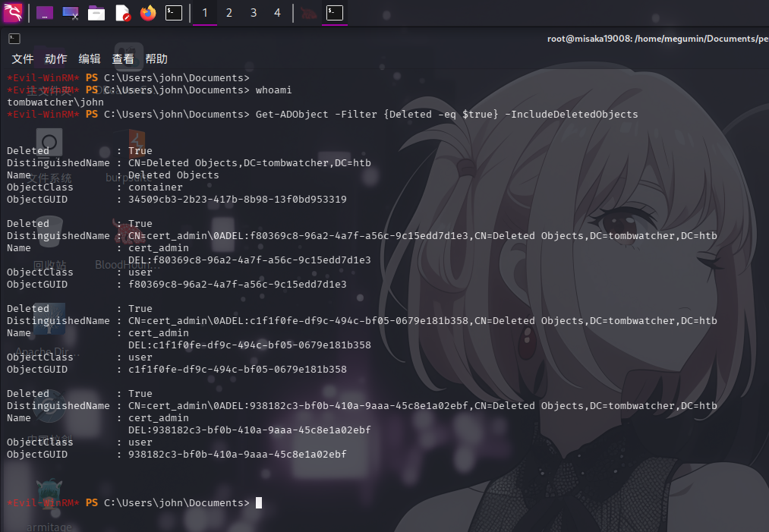Switch to the red dragon app in taskbar

pos(308,13)
